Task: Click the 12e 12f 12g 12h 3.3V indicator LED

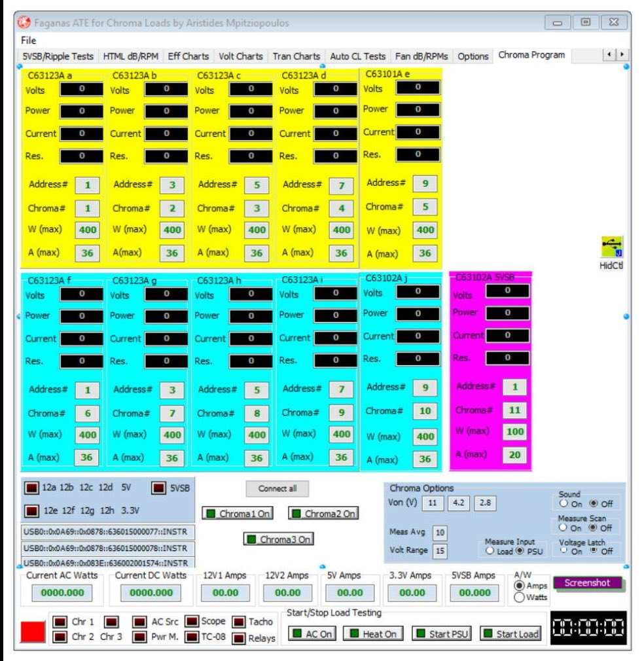Action: (32, 510)
